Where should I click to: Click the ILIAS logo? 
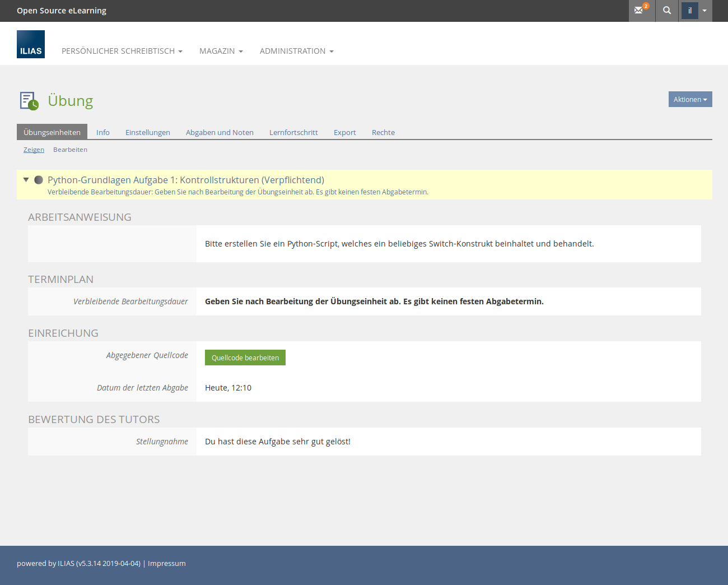pos(31,44)
